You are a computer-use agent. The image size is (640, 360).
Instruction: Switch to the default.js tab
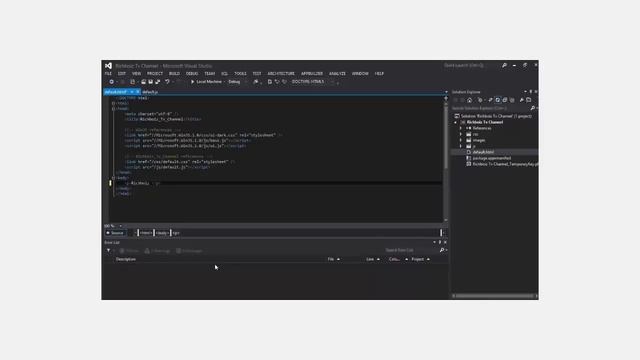150,92
